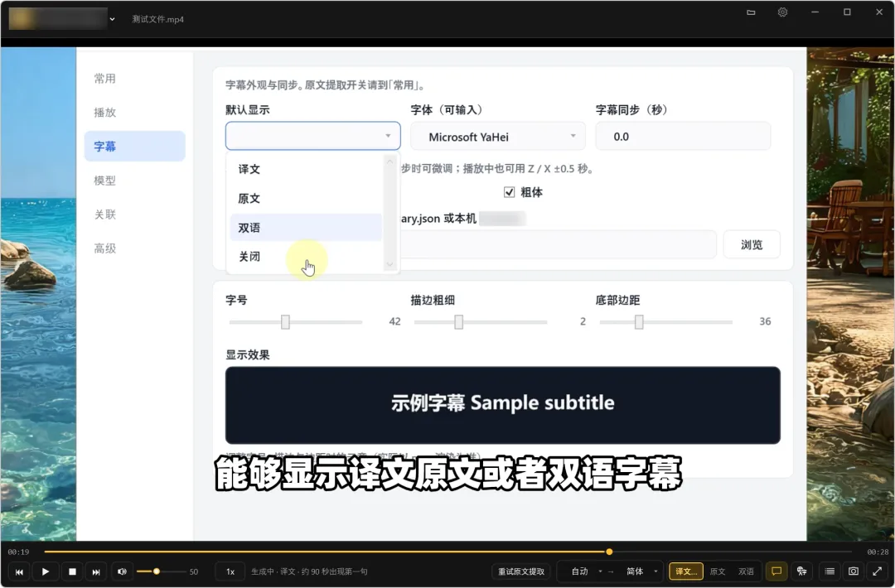Click the 00:19 elapsed time text
The height and width of the screenshot is (588, 895).
(18, 552)
